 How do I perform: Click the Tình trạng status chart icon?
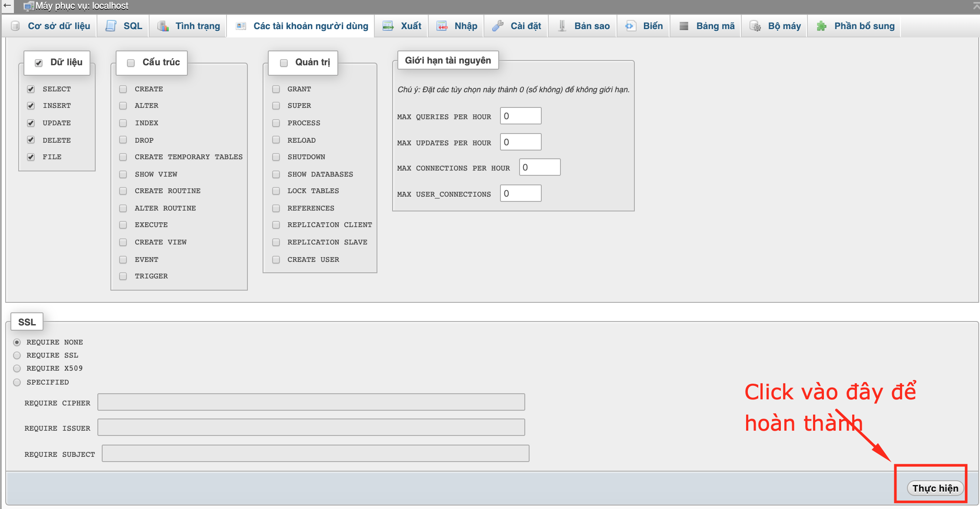point(163,26)
